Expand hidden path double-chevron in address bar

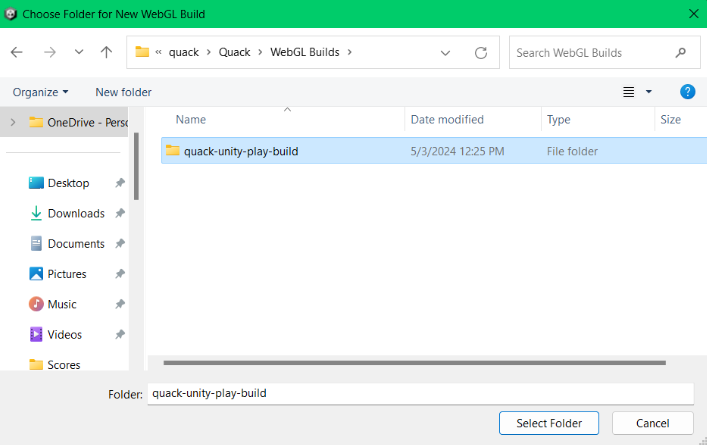pos(158,52)
